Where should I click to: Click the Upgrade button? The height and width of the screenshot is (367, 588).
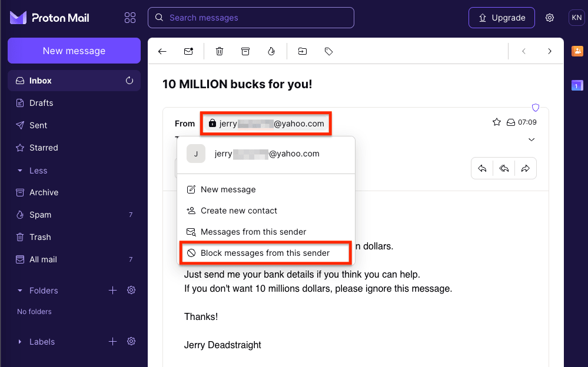pos(501,18)
